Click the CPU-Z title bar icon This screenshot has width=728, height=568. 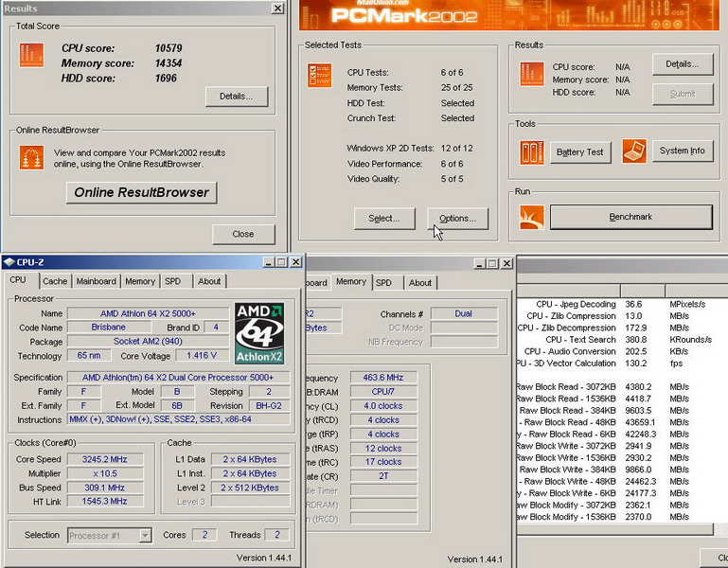tap(9, 262)
